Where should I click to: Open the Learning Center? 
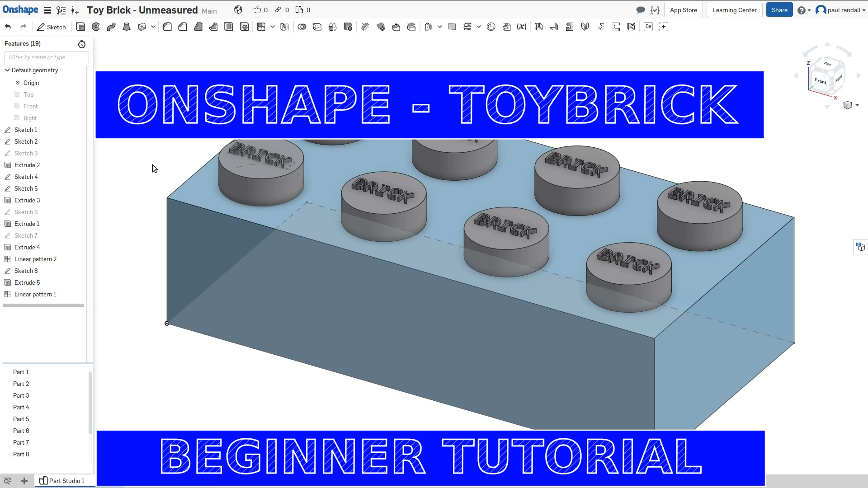coord(734,10)
